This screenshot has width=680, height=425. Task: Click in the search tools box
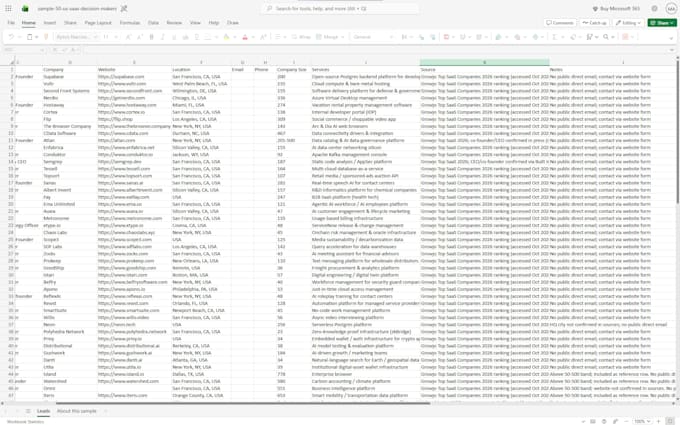[339, 8]
